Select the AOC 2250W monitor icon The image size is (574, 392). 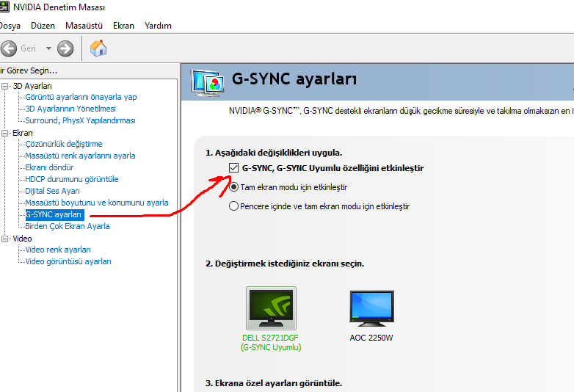pos(371,308)
